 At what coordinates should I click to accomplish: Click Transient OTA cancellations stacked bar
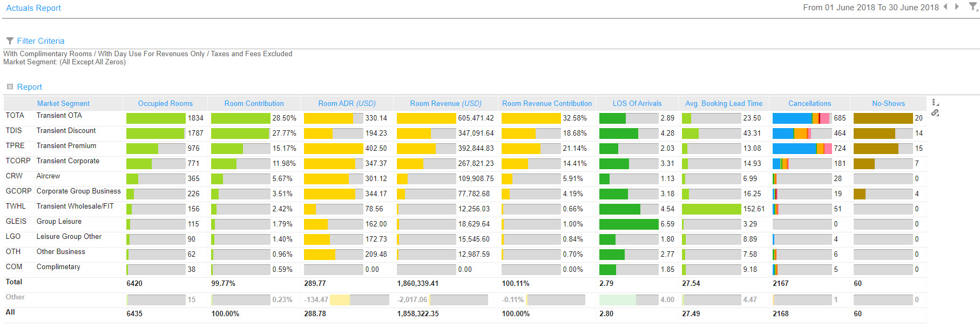[x=801, y=118]
